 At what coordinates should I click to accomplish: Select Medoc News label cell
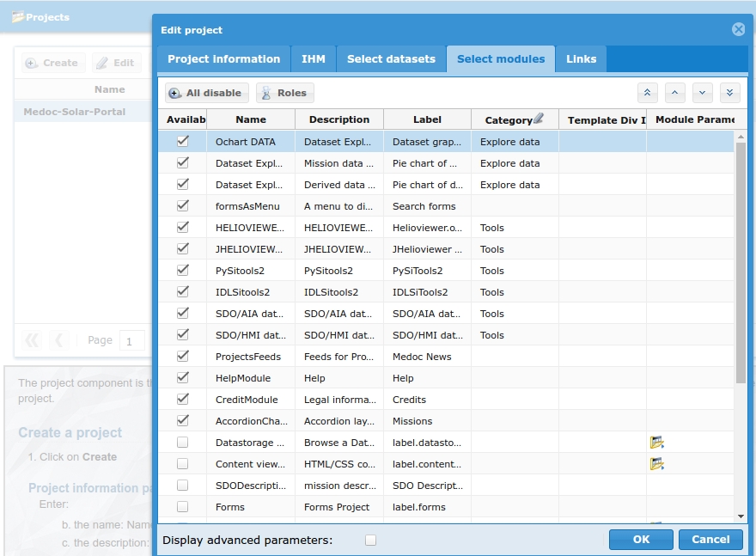(x=427, y=357)
